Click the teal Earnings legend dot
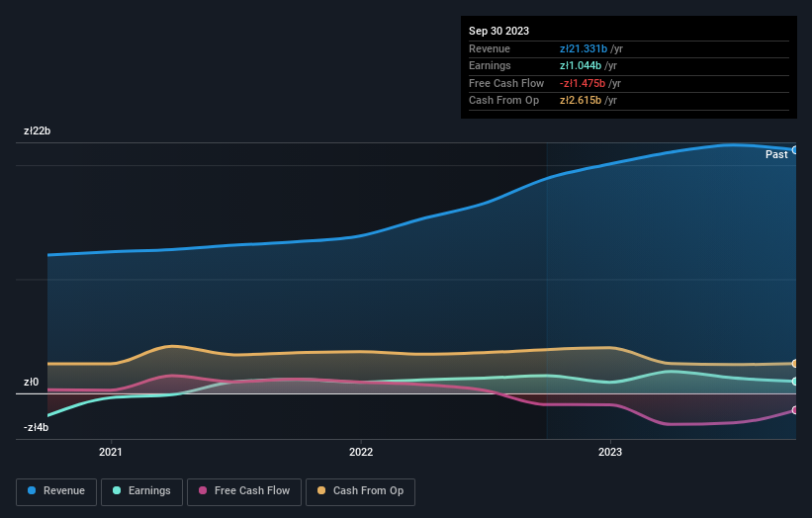 (117, 490)
